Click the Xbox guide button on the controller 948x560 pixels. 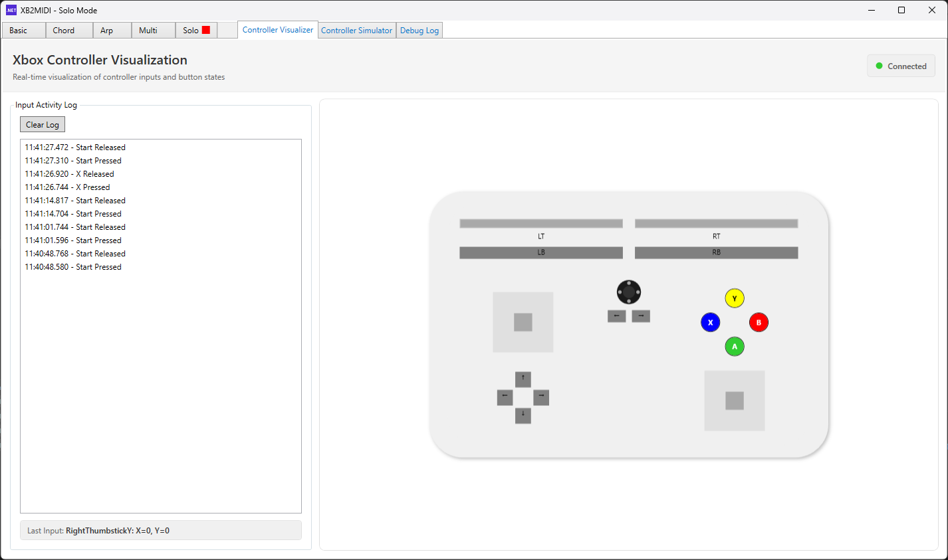click(x=629, y=292)
